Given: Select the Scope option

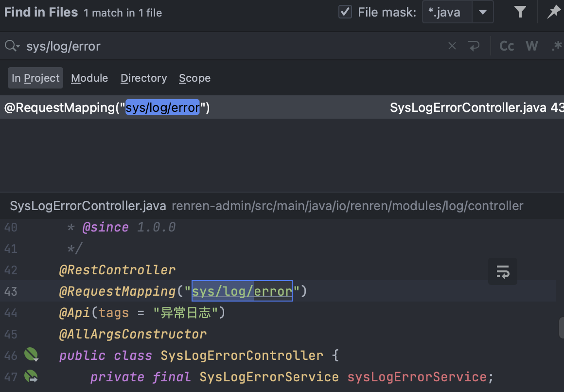Looking at the screenshot, I should (194, 78).
